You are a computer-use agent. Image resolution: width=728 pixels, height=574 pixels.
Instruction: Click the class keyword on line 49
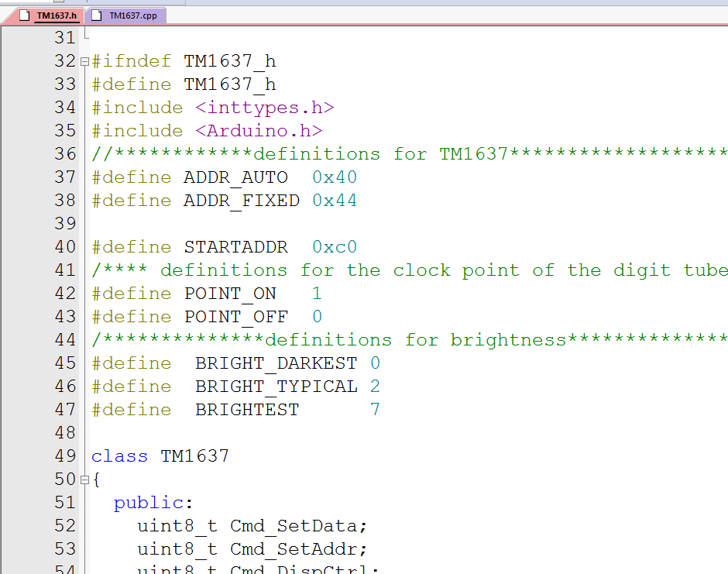pos(119,455)
